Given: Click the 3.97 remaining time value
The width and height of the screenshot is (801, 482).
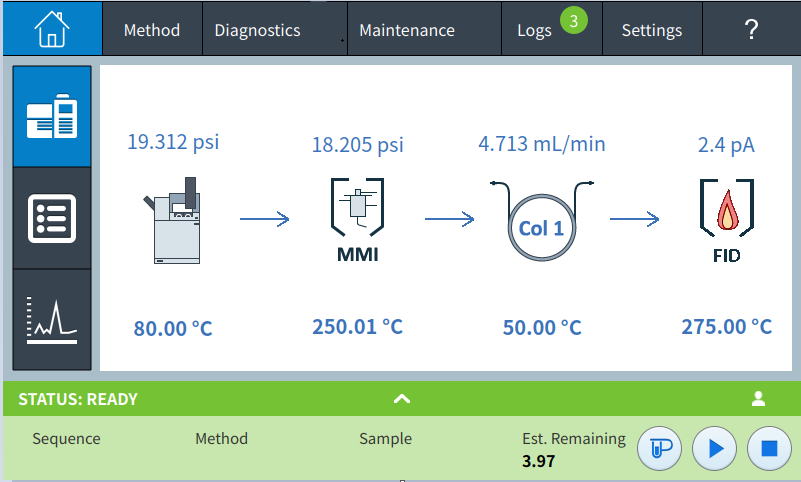Looking at the screenshot, I should 538,462.
